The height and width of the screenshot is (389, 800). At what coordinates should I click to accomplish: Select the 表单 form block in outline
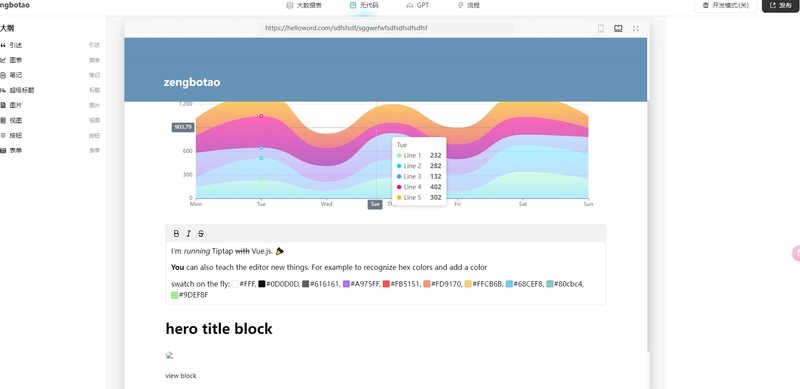(50, 151)
